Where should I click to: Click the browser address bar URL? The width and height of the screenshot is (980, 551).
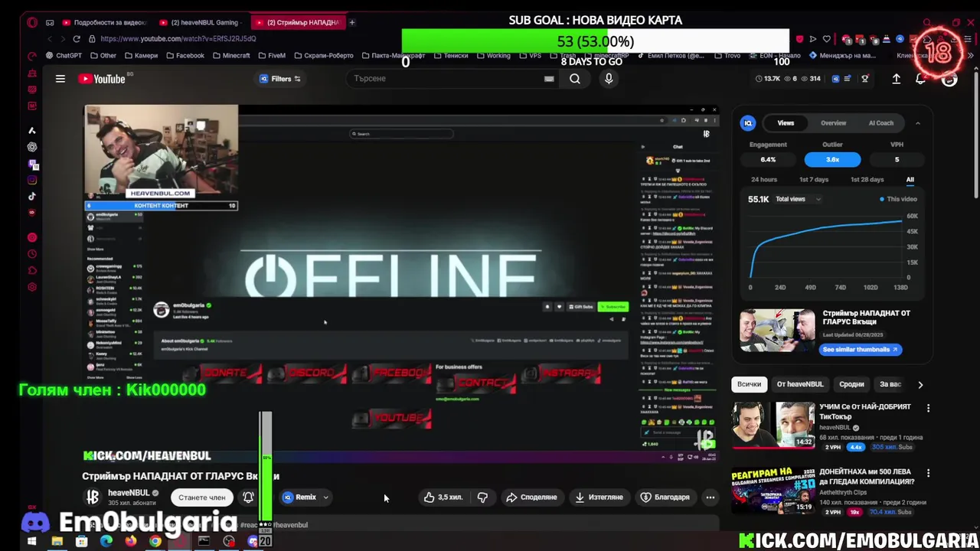[178, 38]
